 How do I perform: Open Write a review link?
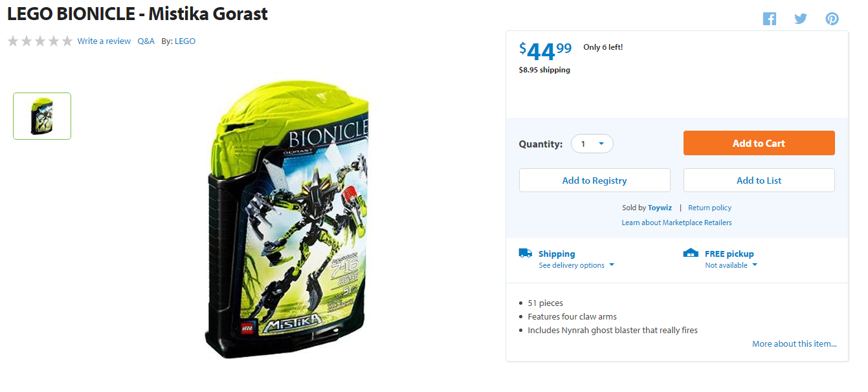coord(104,41)
